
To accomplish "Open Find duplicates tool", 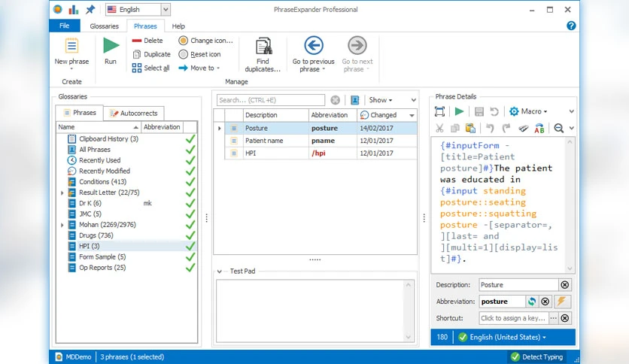I will [x=263, y=55].
